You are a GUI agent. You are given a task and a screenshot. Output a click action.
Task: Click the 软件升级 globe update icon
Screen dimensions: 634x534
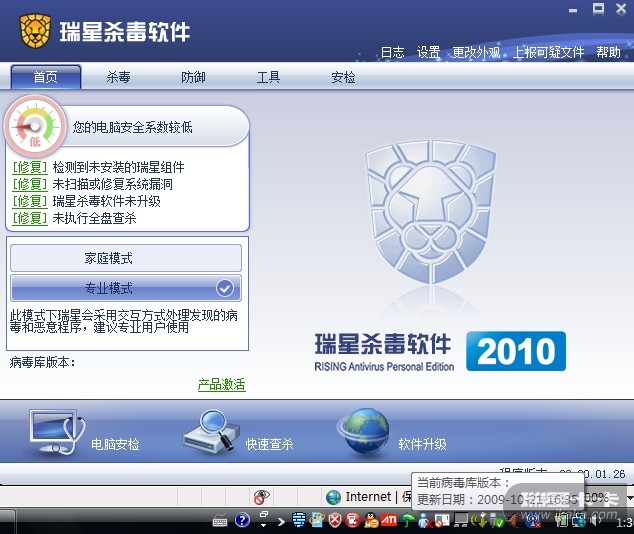pyautogui.click(x=363, y=433)
